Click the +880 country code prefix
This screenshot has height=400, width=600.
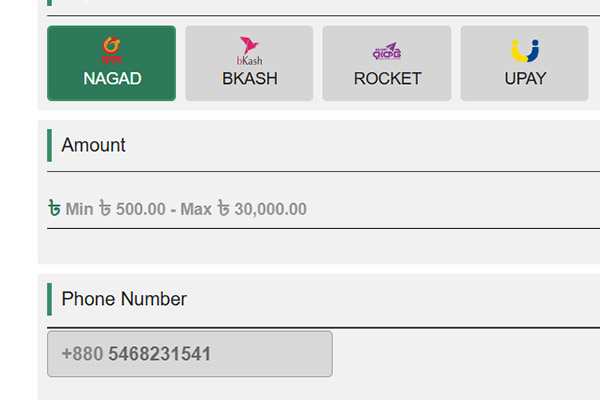82,354
